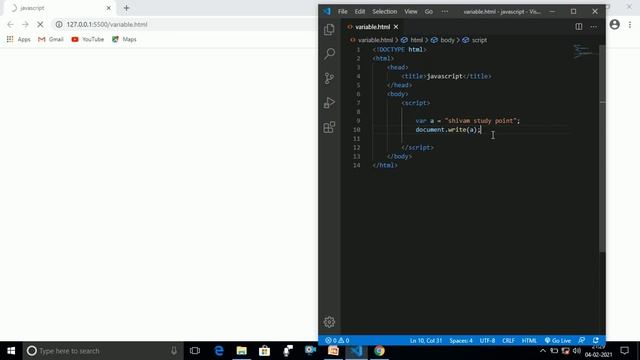Click the feedback icon in status bar

click(x=582, y=340)
